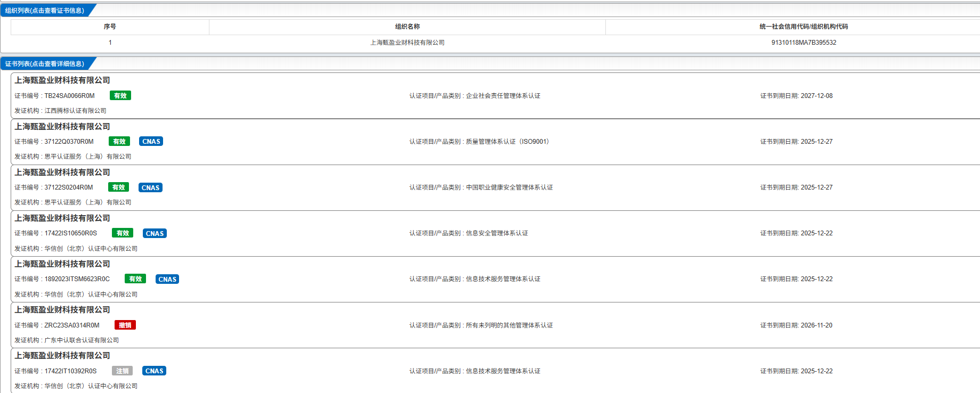Click category 质量管理体系认证（ISO9001）

coord(507,142)
